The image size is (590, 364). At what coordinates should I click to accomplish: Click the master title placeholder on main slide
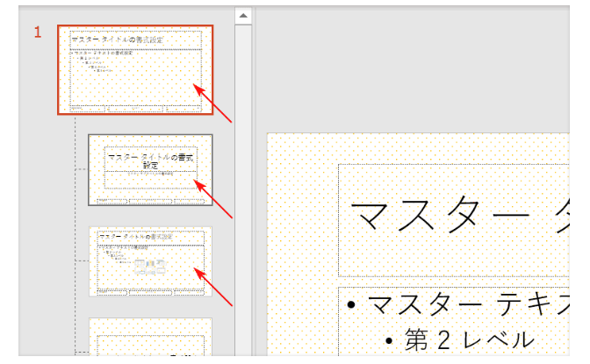coord(457,218)
